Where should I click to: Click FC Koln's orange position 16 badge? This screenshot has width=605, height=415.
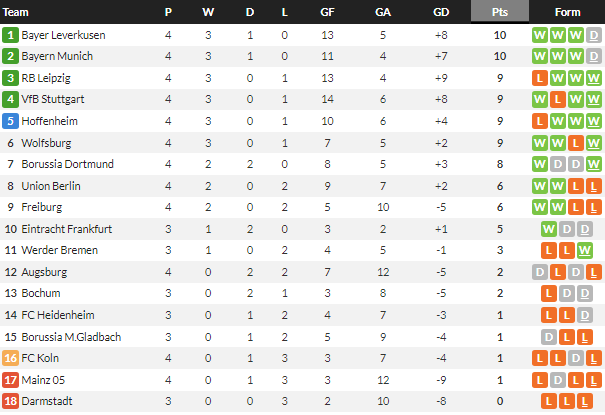(x=10, y=358)
